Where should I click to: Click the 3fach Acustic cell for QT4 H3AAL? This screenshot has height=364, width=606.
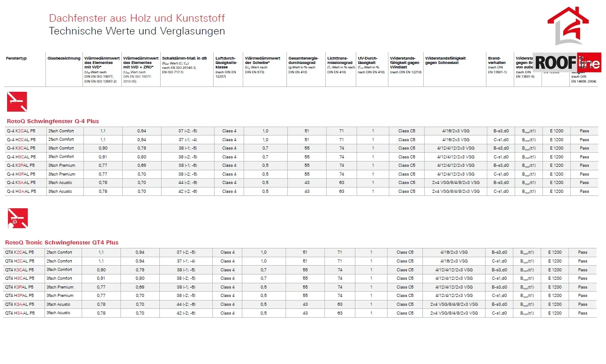click(x=58, y=313)
